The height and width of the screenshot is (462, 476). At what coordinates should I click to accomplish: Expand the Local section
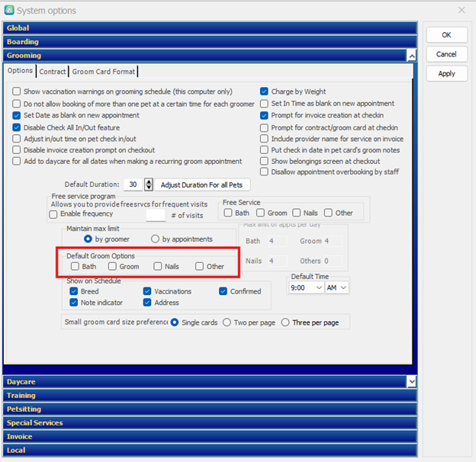210,450
